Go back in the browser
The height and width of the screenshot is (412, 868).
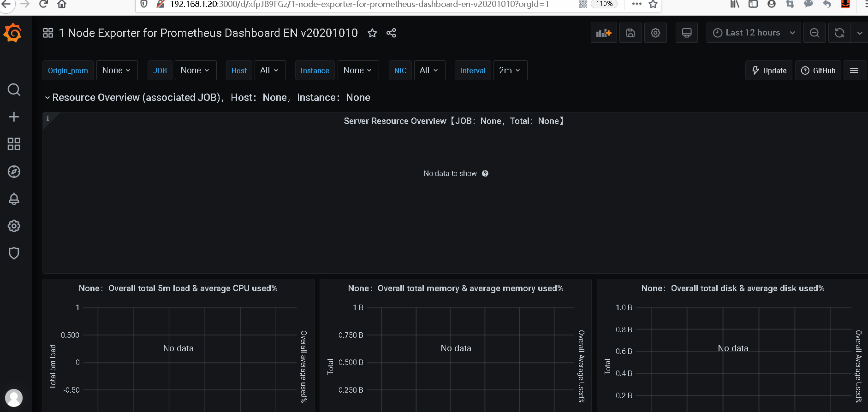6,4
